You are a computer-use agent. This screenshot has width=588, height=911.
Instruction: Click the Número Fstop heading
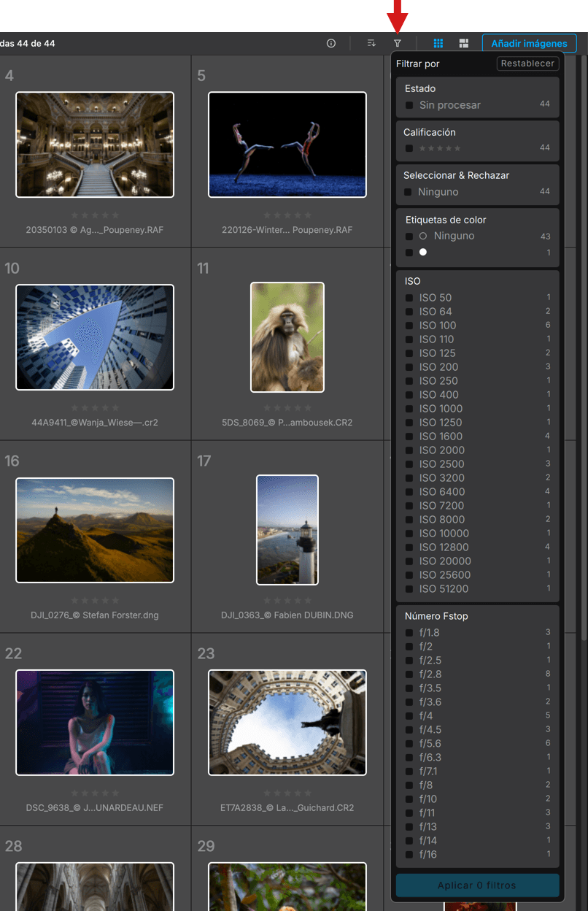pyautogui.click(x=436, y=616)
